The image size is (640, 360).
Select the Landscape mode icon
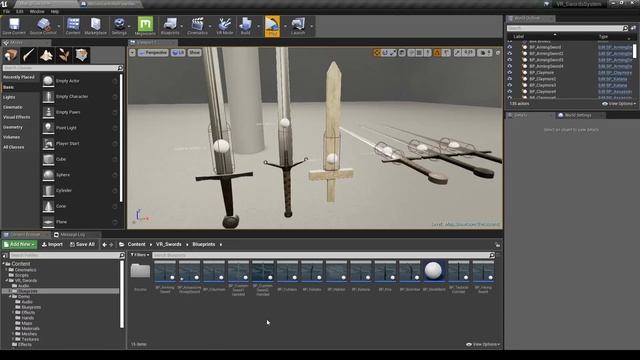pyautogui.click(x=46, y=55)
